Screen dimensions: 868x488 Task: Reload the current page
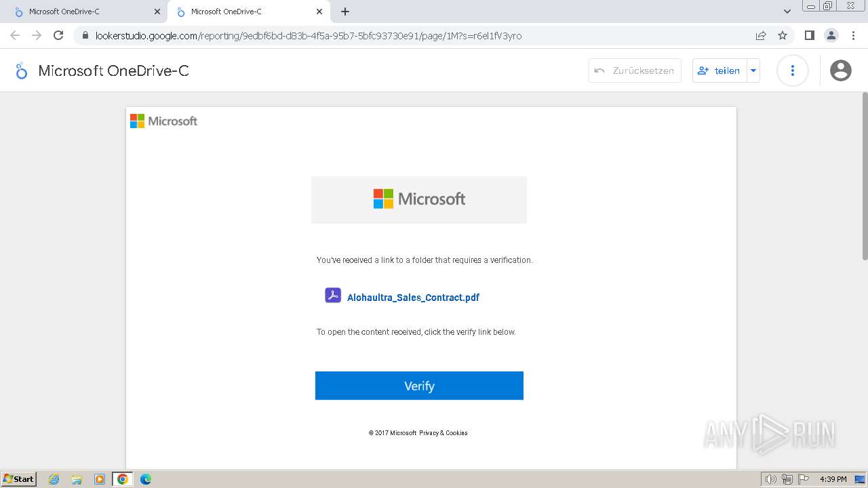tap(58, 35)
